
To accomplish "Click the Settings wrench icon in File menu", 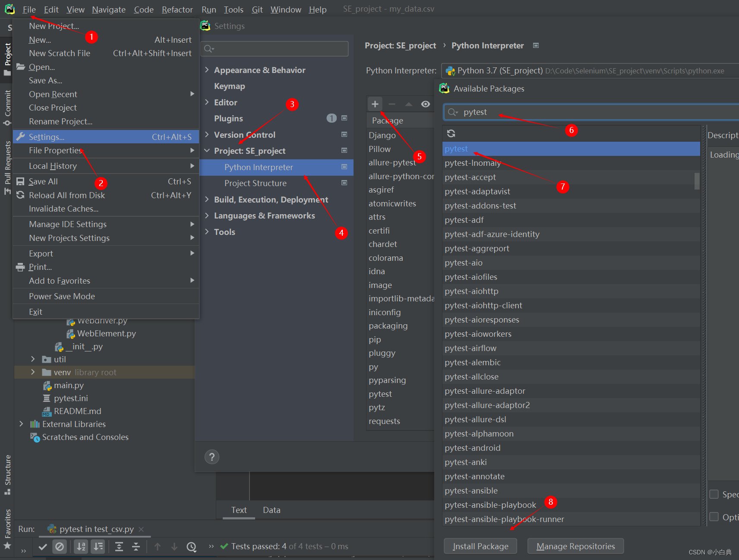I will (20, 136).
